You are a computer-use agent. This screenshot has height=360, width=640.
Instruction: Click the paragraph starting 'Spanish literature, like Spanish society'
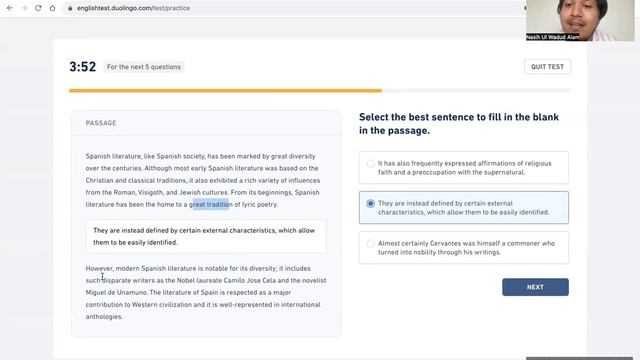point(203,180)
